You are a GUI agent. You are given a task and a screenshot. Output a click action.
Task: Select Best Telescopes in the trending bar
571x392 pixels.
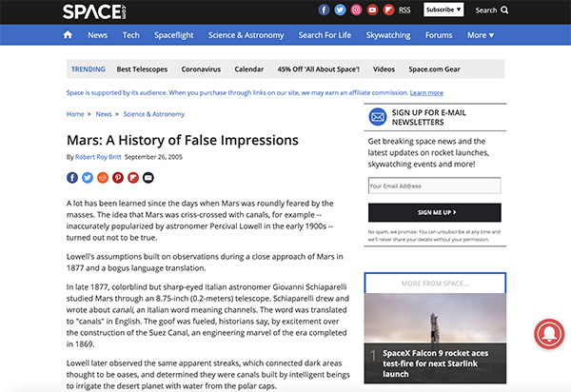coord(143,69)
